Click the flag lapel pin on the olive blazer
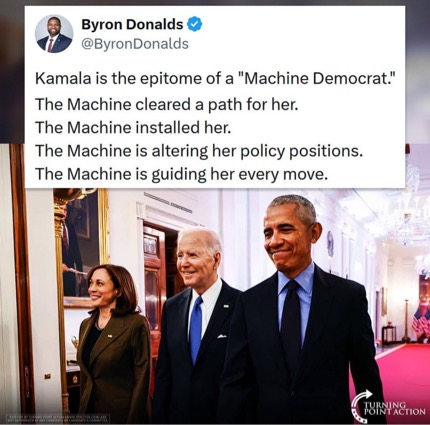The image size is (430, 425). click(x=110, y=336)
